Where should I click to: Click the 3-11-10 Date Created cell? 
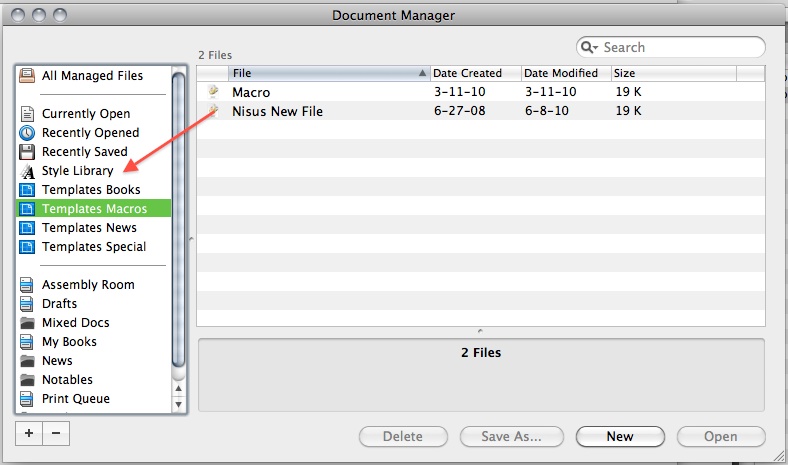tap(460, 92)
